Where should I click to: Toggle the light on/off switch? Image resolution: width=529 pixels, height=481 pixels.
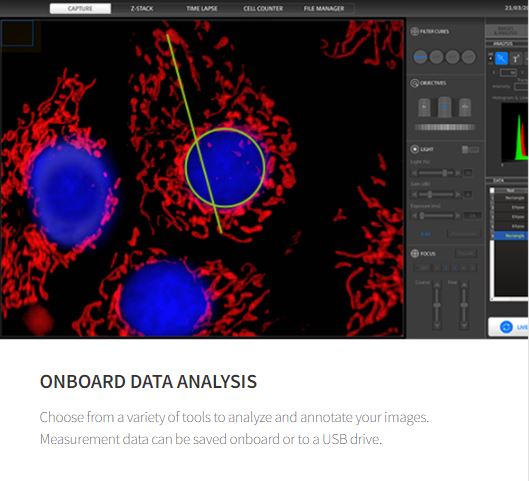pyautogui.click(x=470, y=149)
